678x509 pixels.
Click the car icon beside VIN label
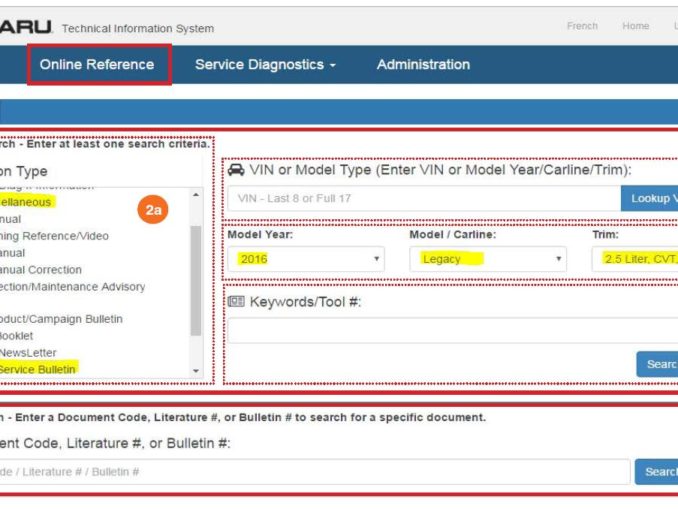pos(237,170)
